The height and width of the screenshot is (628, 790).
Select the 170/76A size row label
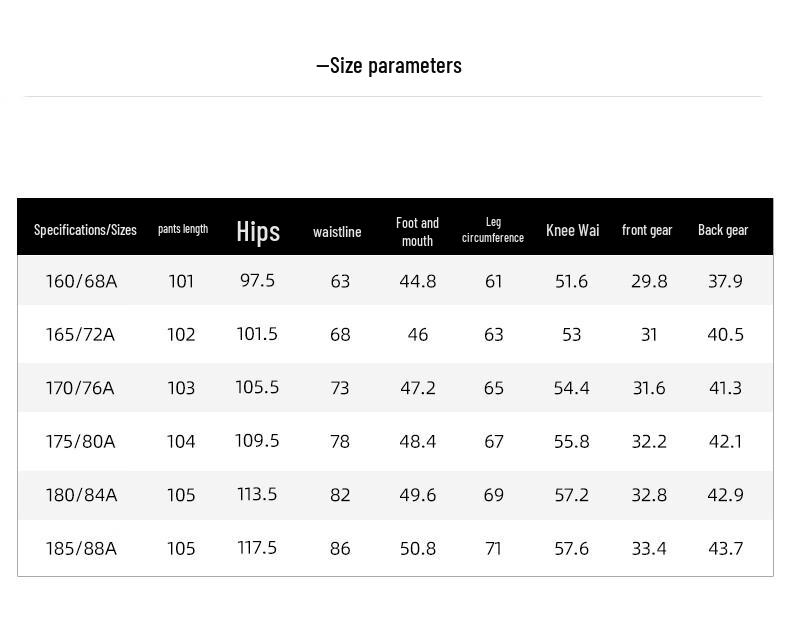point(80,388)
